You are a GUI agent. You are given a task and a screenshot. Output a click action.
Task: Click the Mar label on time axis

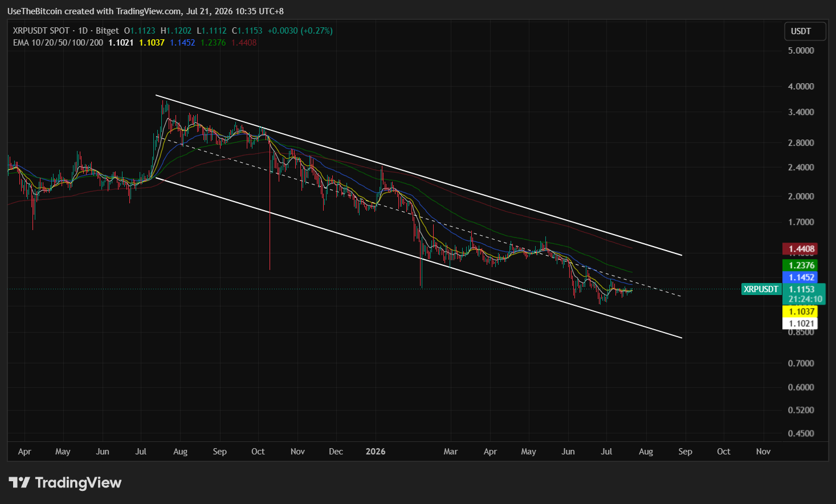451,452
